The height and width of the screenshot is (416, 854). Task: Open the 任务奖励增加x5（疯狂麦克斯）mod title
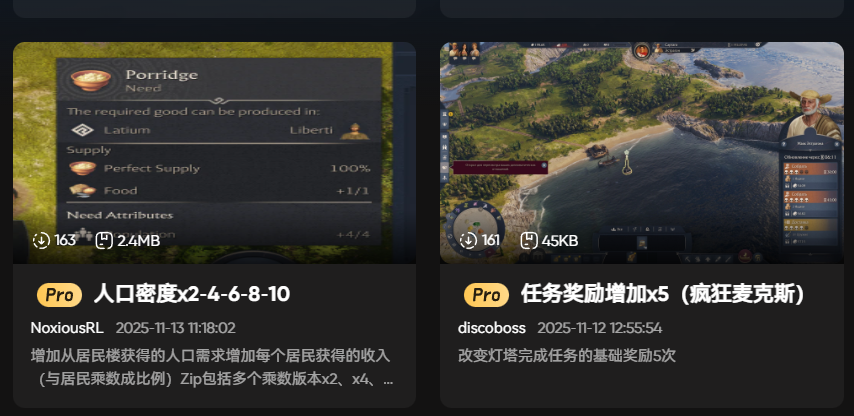663,295
